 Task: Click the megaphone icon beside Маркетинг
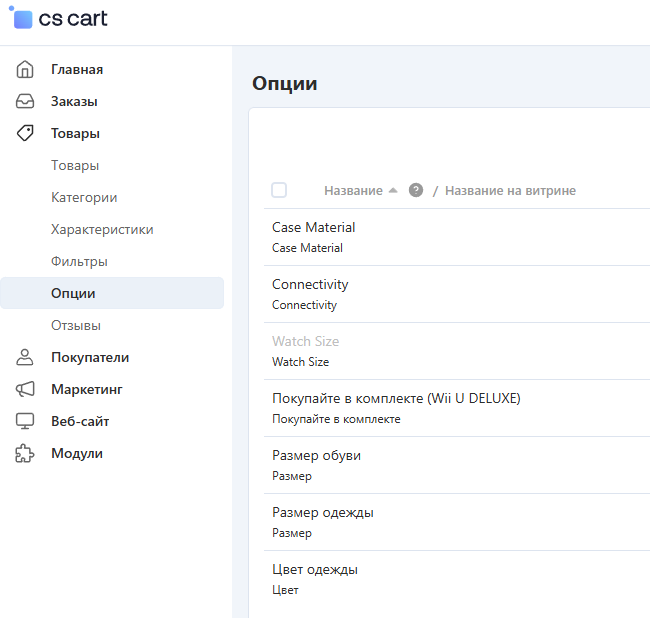coord(26,390)
